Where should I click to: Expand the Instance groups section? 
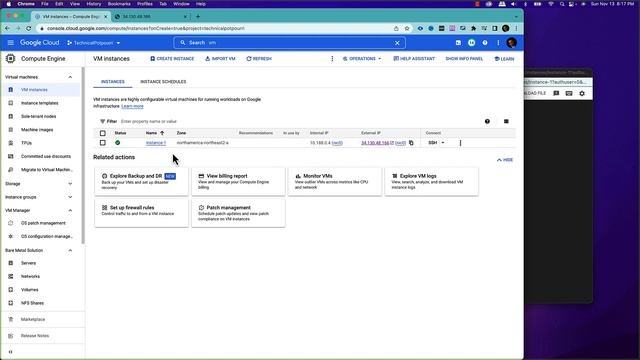tap(70, 197)
